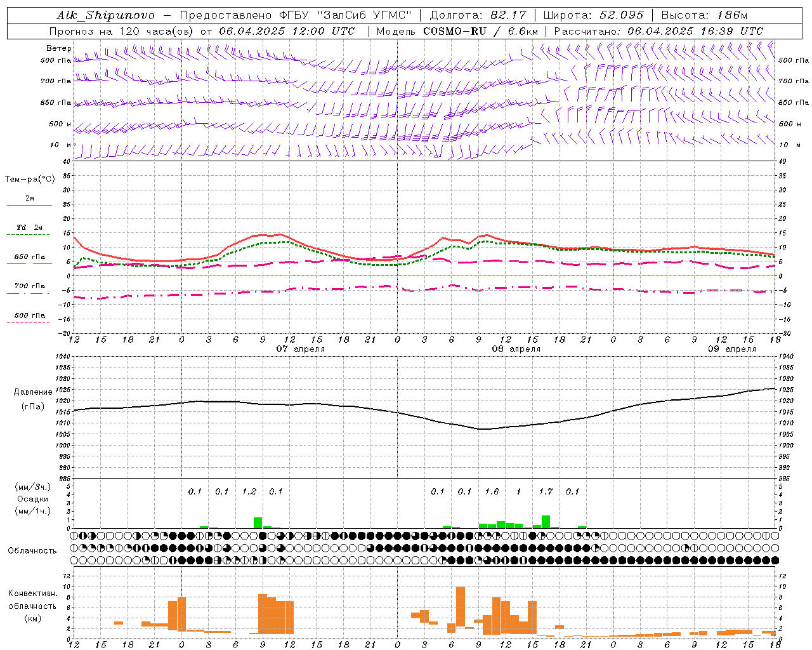Click the Тем-ра(°C) axis label

(30, 179)
